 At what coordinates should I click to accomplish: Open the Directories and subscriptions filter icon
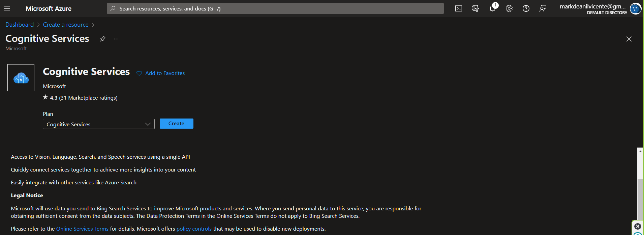[x=476, y=8]
